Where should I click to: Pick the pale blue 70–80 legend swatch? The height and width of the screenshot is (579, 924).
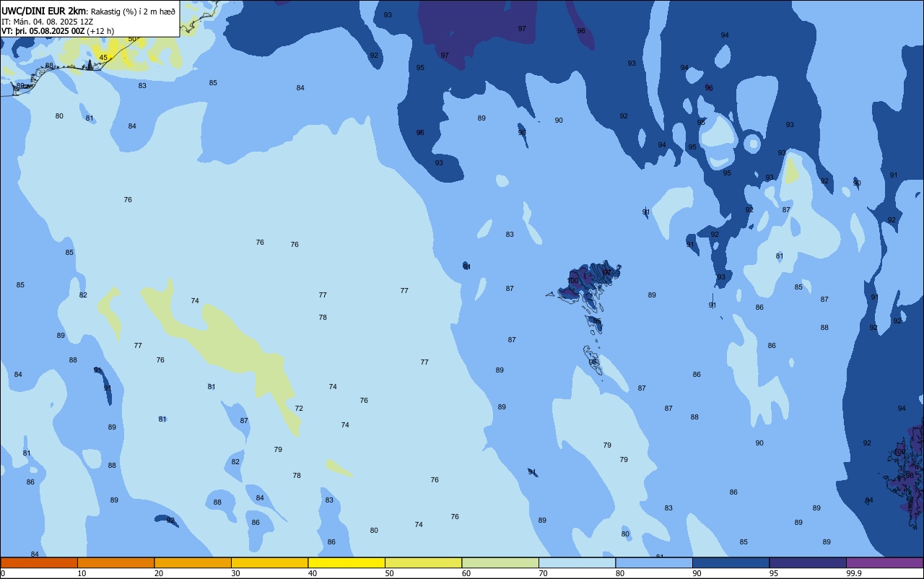coord(577,562)
